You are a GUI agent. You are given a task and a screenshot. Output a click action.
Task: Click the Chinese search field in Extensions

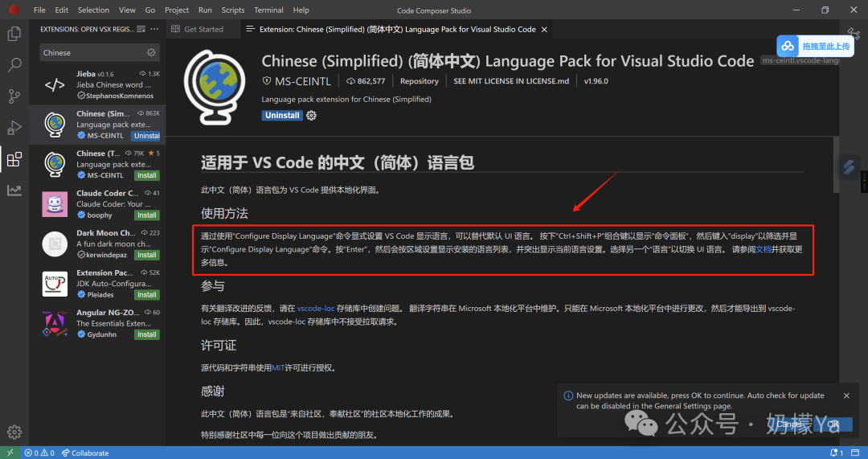pyautogui.click(x=94, y=52)
